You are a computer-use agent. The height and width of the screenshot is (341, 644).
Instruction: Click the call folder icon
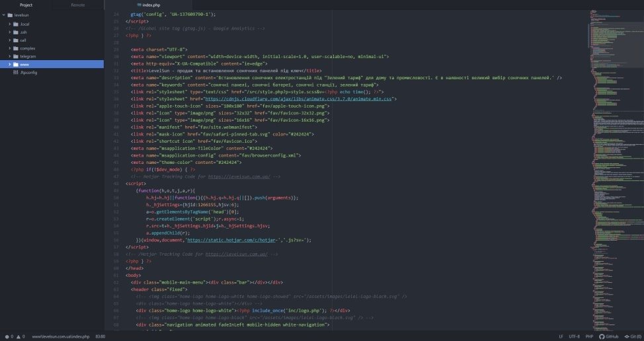[x=16, y=40]
